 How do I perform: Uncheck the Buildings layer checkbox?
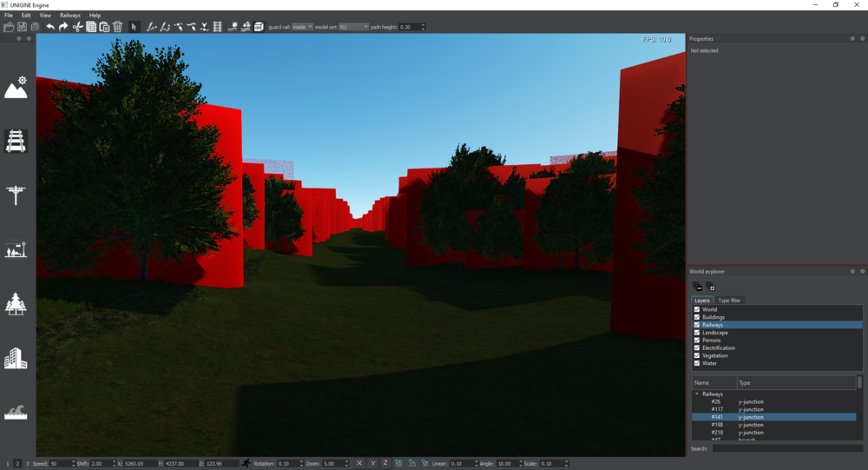[x=697, y=317]
